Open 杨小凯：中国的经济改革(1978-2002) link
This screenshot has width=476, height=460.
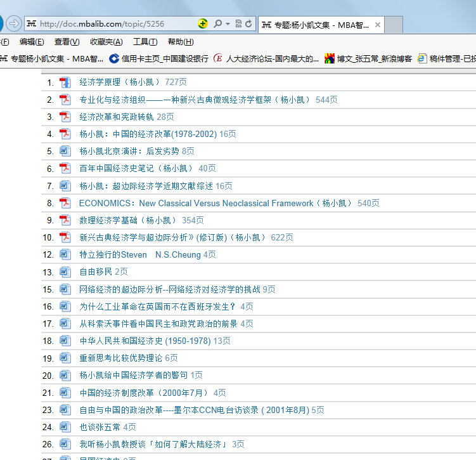tap(148, 134)
